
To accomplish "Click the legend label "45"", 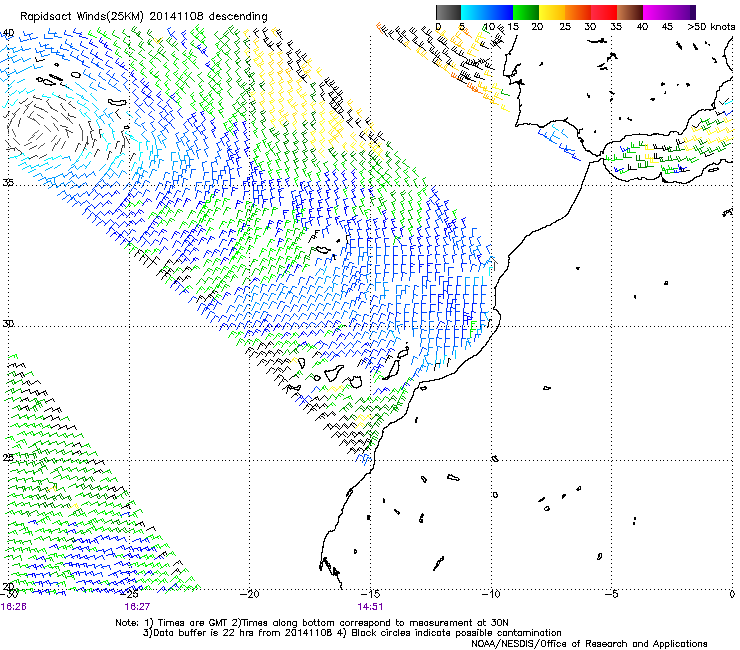I will (x=666, y=27).
